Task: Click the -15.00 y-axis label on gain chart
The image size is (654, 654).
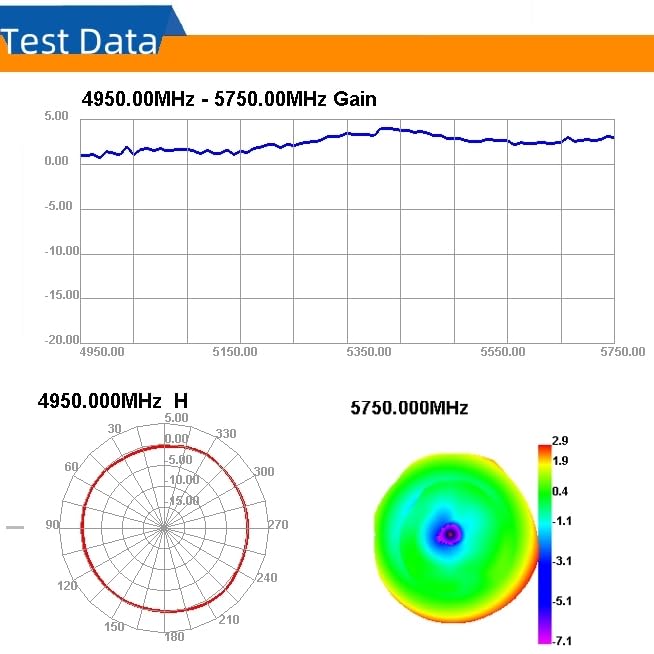Action: point(61,295)
